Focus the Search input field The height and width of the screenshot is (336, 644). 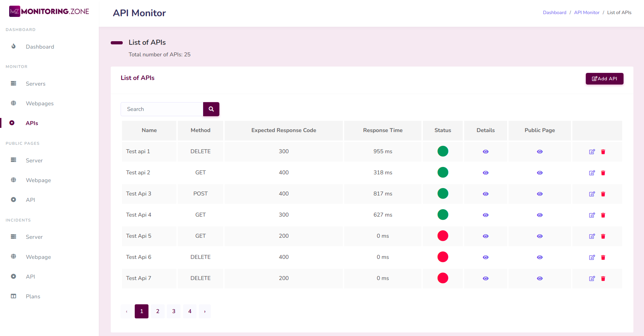pos(162,109)
